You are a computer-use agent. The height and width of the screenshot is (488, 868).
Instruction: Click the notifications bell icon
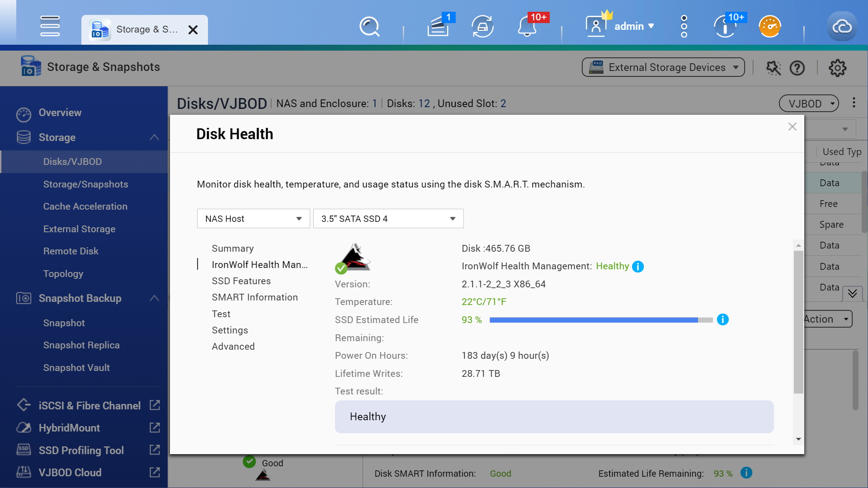click(x=527, y=27)
